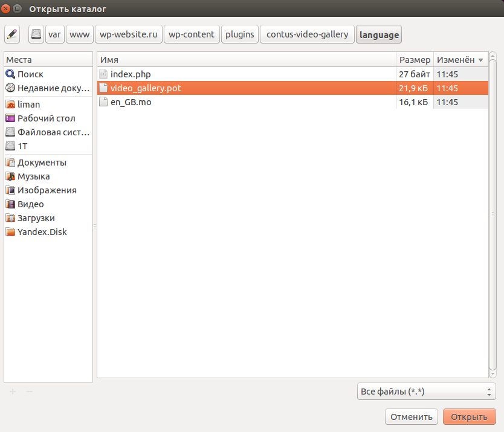504x432 pixels.
Task: Sort files by Изменён column
Action: (460, 60)
